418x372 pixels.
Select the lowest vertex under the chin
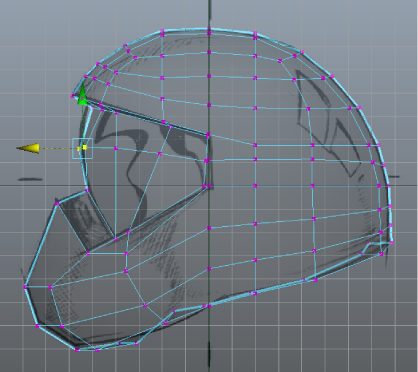point(77,350)
